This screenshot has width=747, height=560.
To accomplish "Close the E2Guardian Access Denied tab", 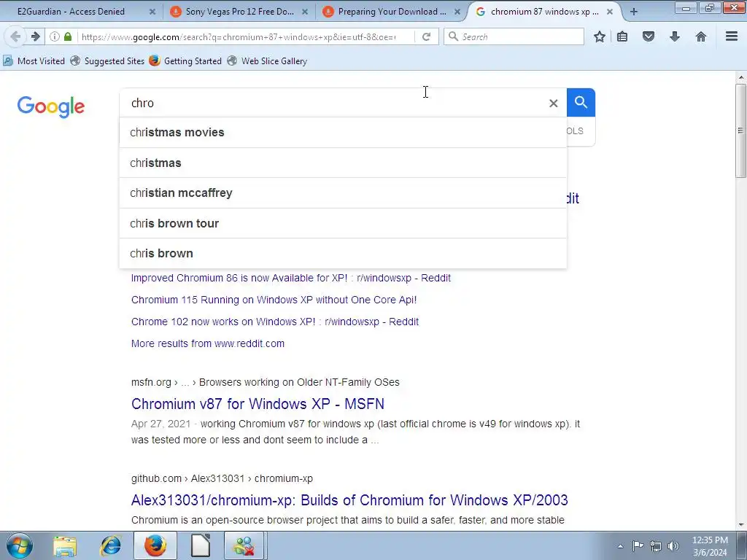I will [x=152, y=12].
